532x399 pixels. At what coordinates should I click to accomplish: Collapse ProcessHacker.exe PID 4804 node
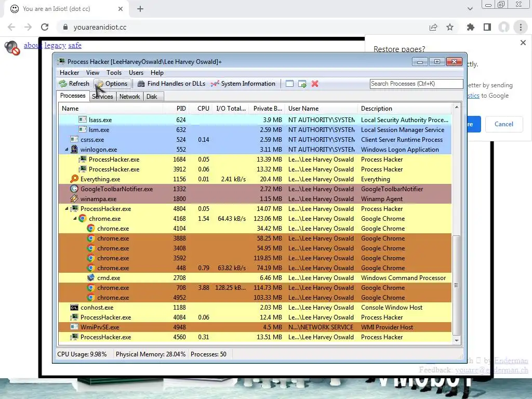coord(67,209)
